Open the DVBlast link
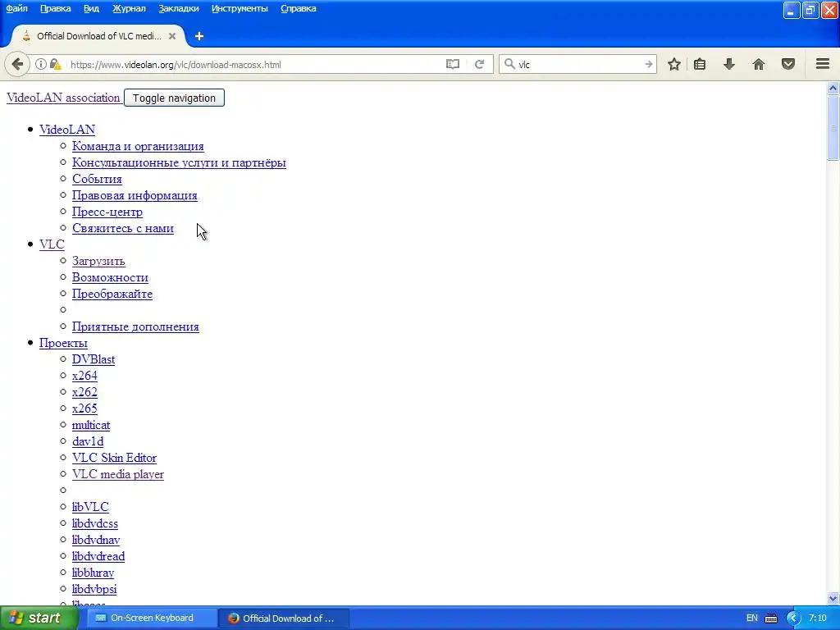 [94, 359]
